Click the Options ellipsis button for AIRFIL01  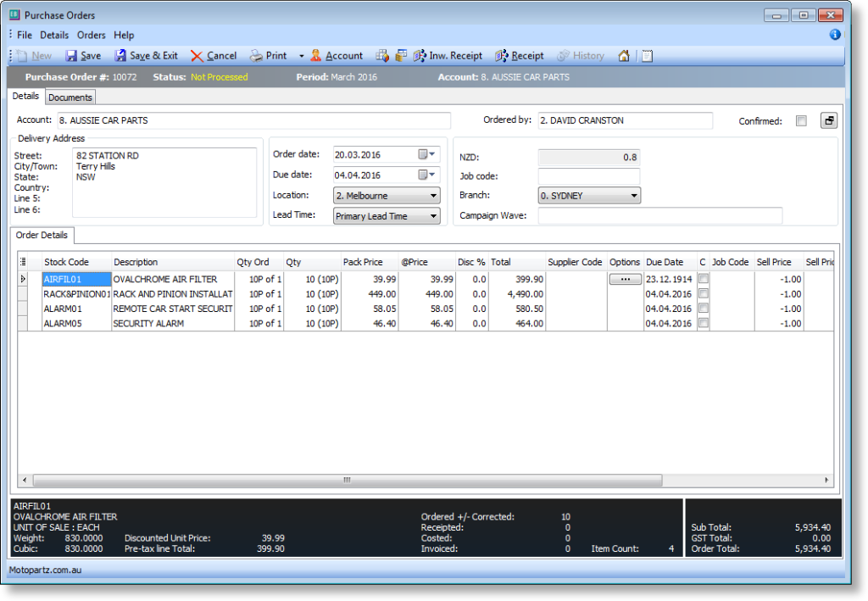[625, 279]
